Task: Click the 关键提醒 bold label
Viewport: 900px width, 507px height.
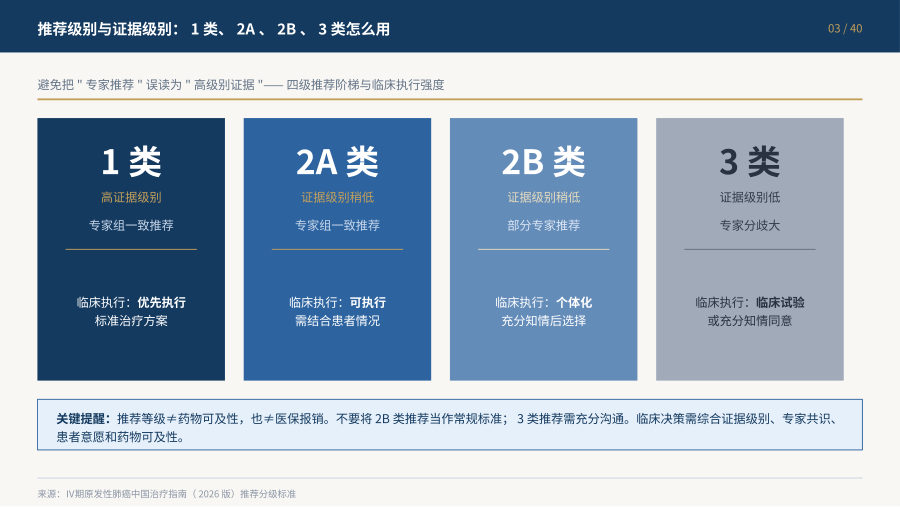Action: 83,419
